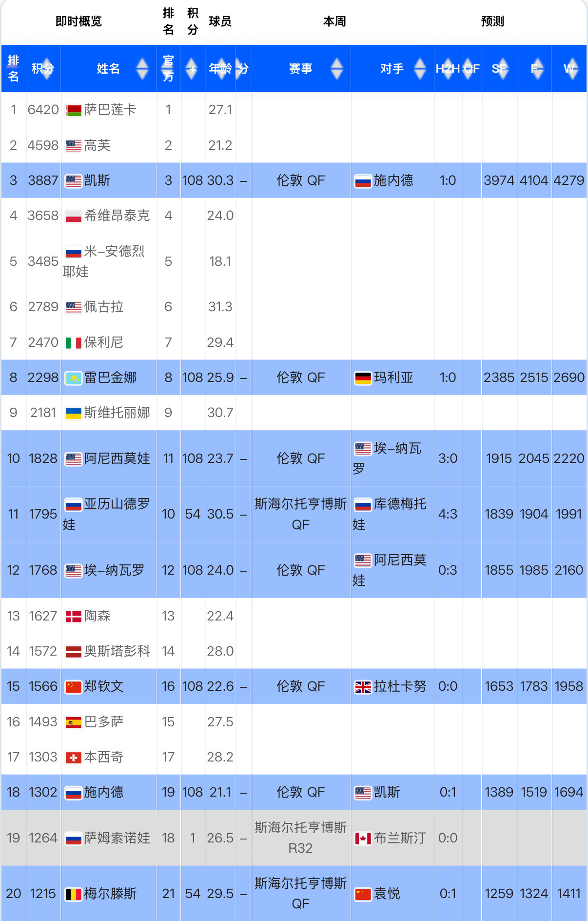Screen dimensions: 588x921
Task: Click W prediction 4279 in 凯斯 row
Action: pos(569,180)
